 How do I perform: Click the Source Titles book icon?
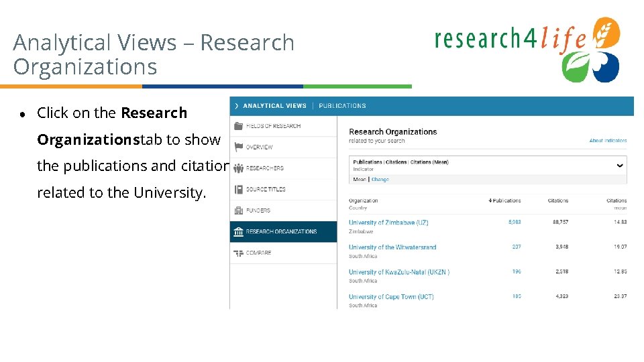[x=238, y=189]
